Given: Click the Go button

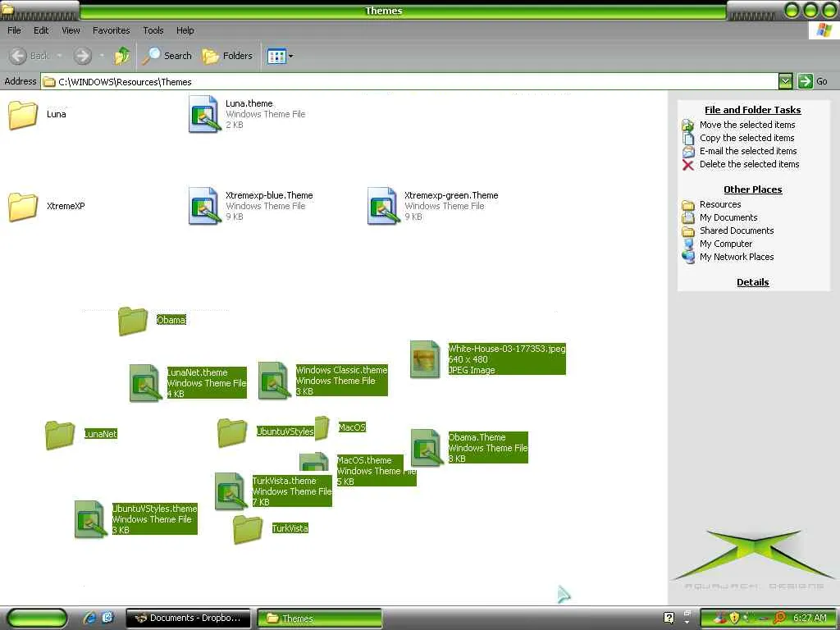Looking at the screenshot, I should [813, 81].
